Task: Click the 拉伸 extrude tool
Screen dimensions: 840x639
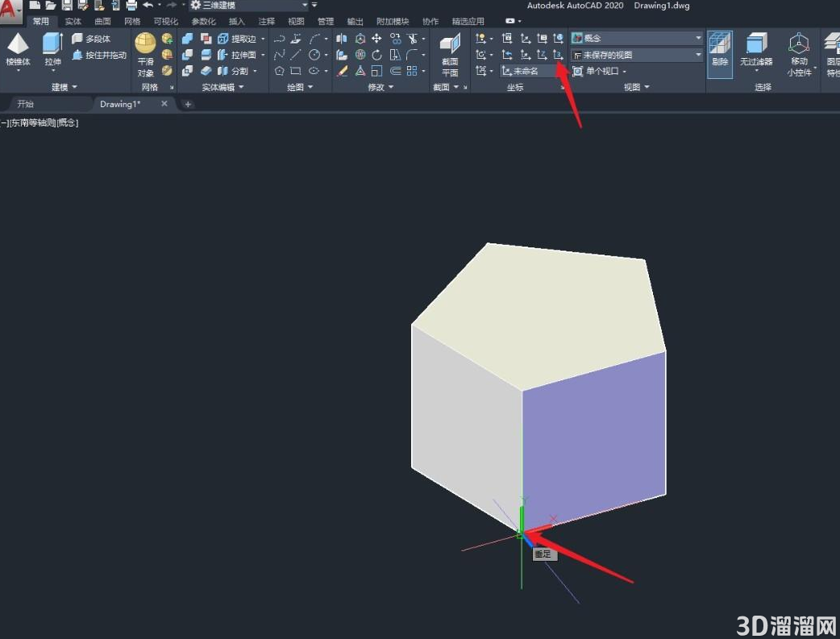Action: (52, 49)
